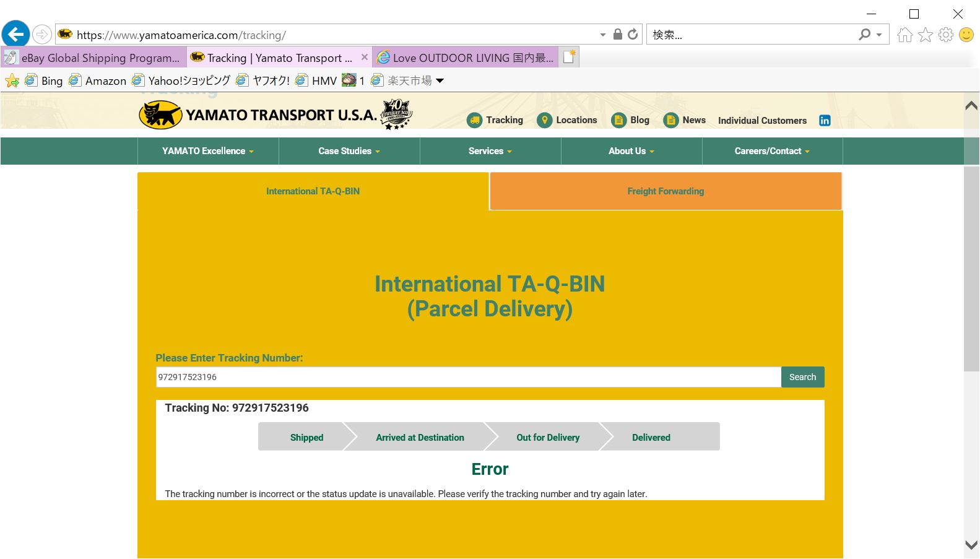980x559 pixels.
Task: Click the Shipped progress step
Action: pos(306,437)
